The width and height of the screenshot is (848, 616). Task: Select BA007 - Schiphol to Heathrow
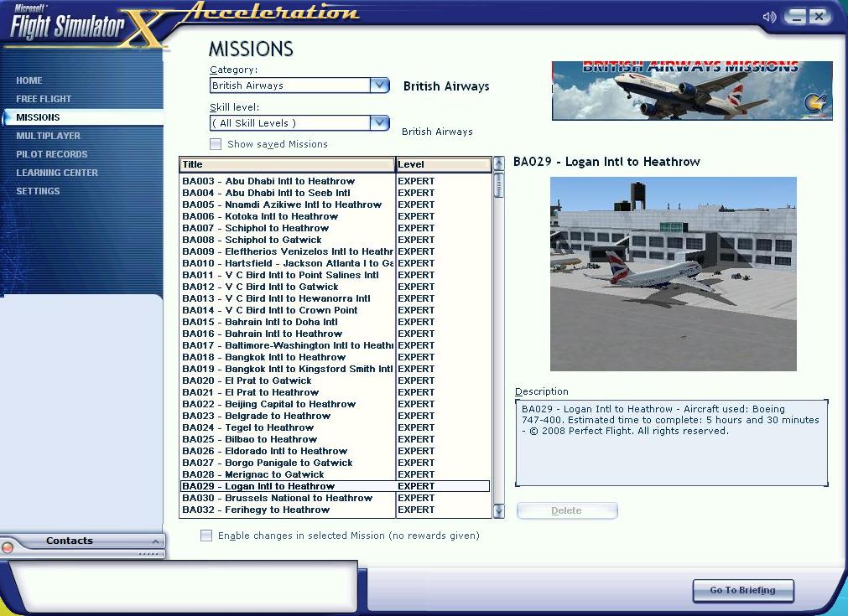coord(336,228)
